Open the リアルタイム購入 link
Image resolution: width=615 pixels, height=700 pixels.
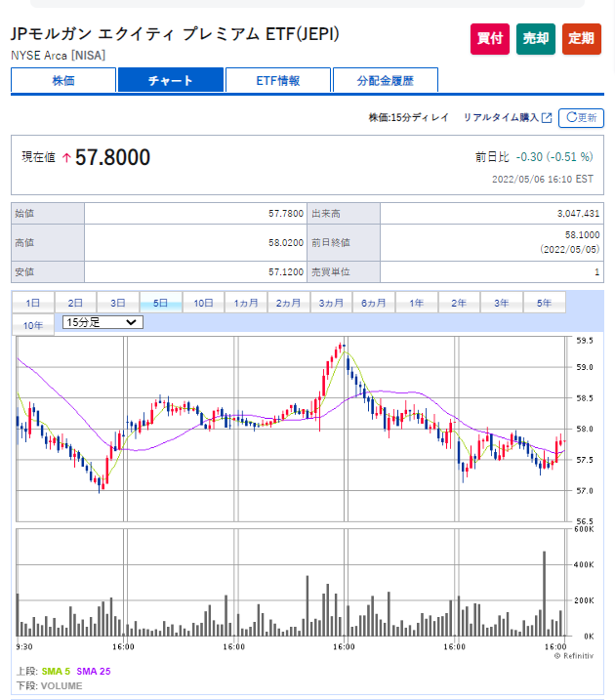tap(501, 118)
